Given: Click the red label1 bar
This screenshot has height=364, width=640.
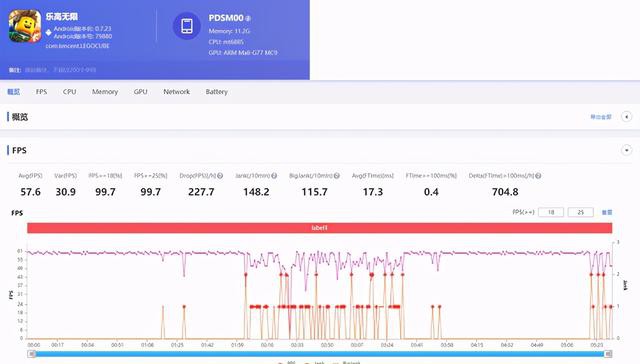Looking at the screenshot, I should tap(320, 228).
